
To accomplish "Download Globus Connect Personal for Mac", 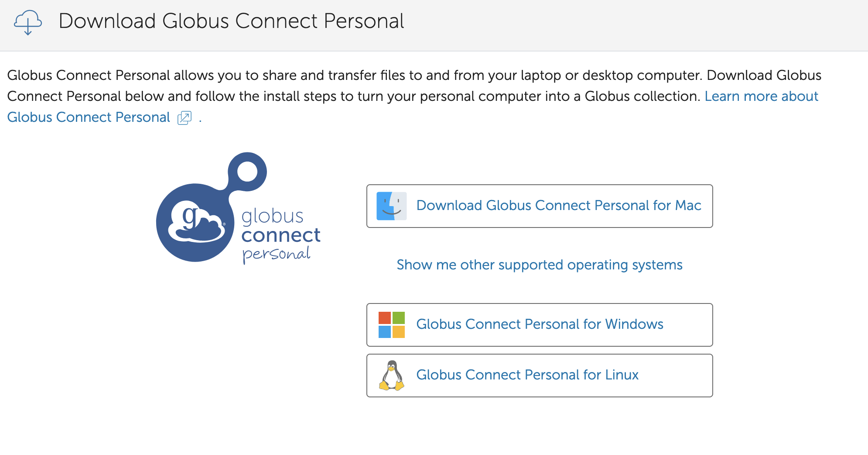I will [540, 206].
